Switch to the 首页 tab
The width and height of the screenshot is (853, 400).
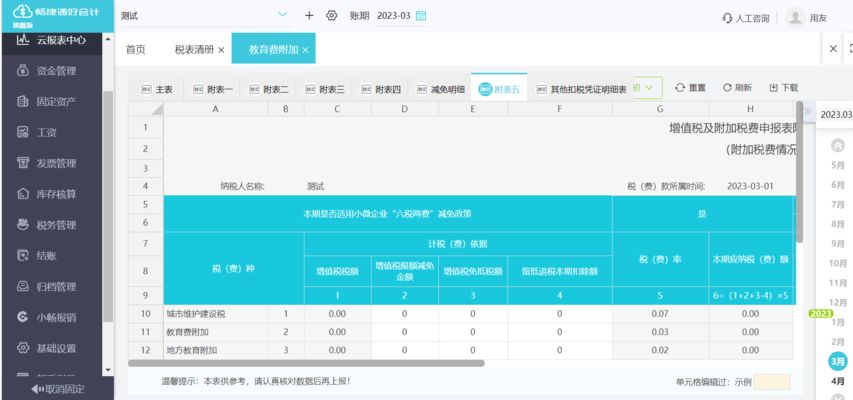[136, 50]
